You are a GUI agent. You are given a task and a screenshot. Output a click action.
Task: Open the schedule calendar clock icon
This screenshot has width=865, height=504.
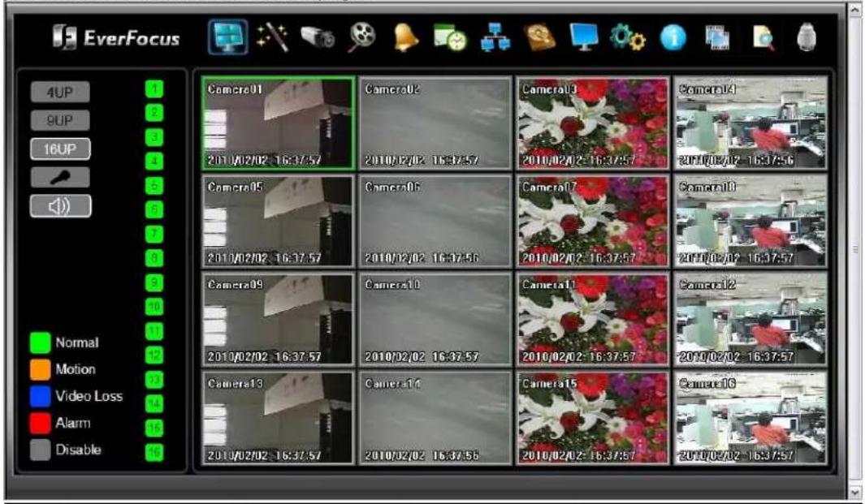[x=450, y=37]
